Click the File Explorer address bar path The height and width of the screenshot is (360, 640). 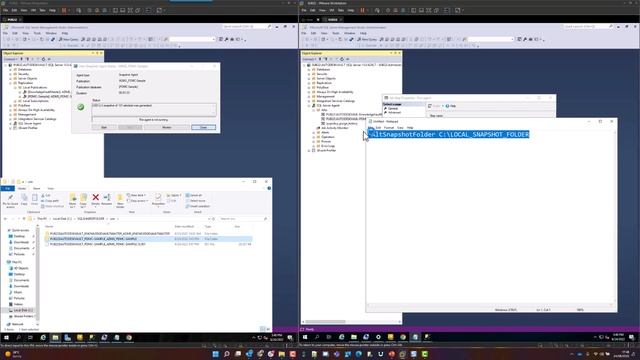tap(118, 219)
